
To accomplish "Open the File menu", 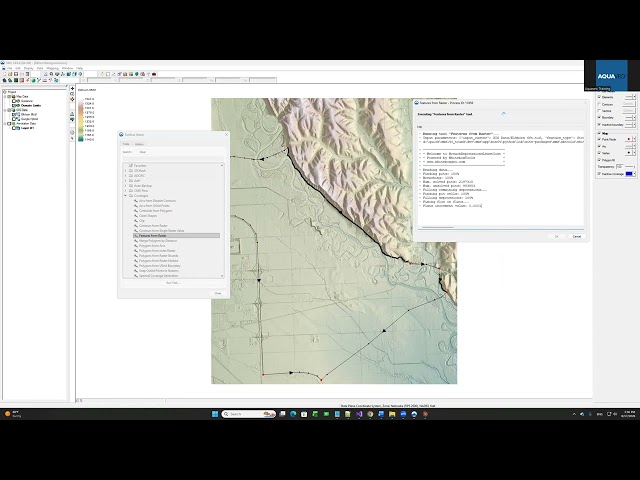I will 9,68.
